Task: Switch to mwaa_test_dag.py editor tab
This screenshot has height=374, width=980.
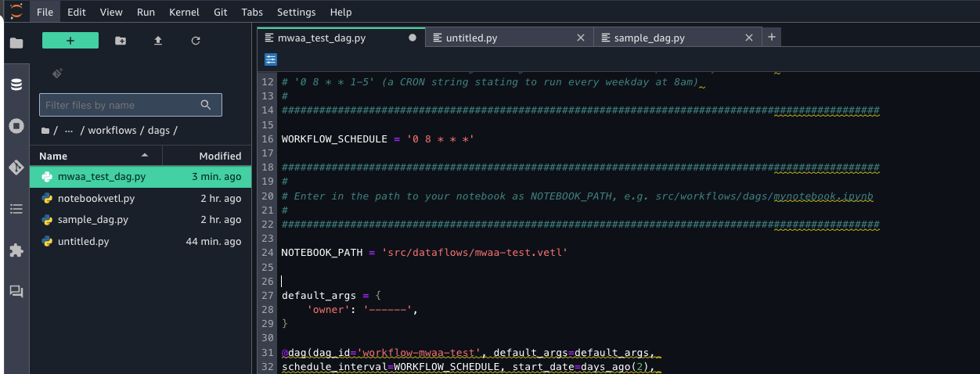Action: coord(340,38)
